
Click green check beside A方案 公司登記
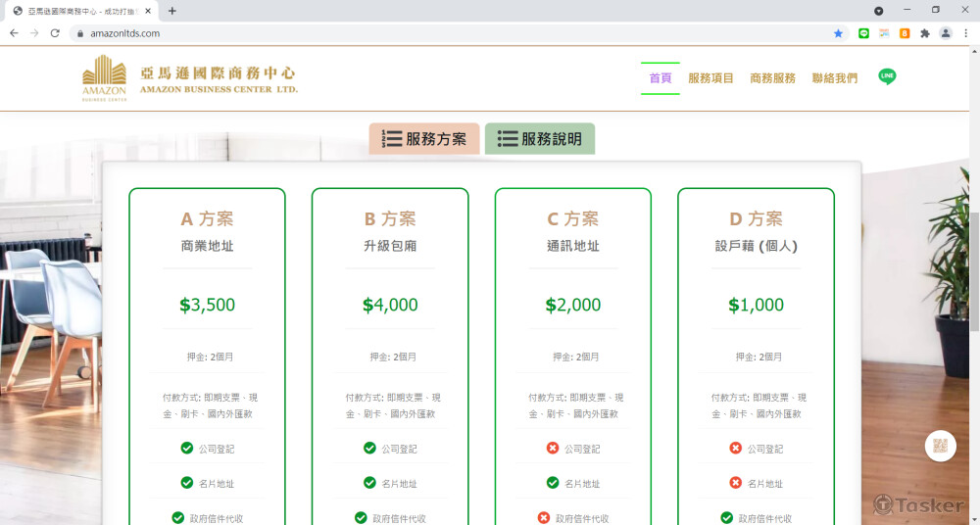[186, 449]
